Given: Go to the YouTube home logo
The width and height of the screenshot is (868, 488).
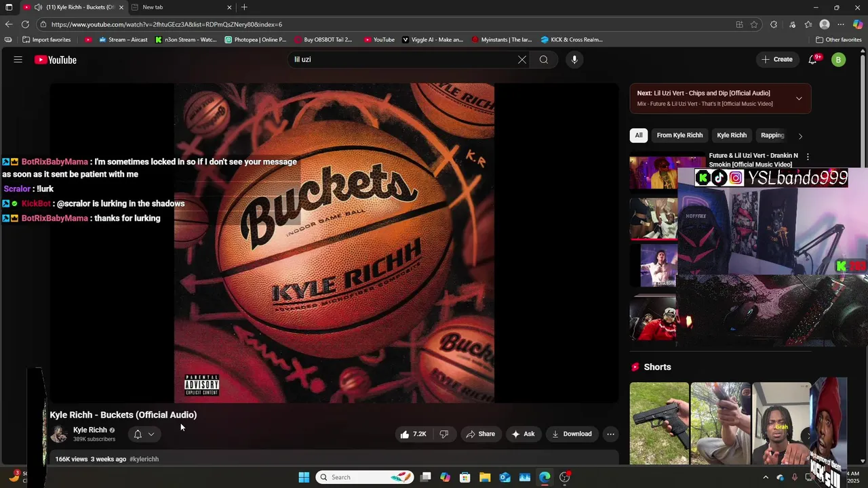Looking at the screenshot, I should (56, 60).
